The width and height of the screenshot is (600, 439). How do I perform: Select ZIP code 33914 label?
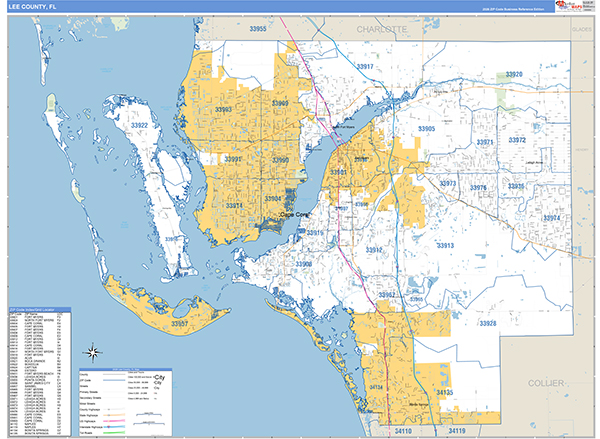tap(234, 206)
